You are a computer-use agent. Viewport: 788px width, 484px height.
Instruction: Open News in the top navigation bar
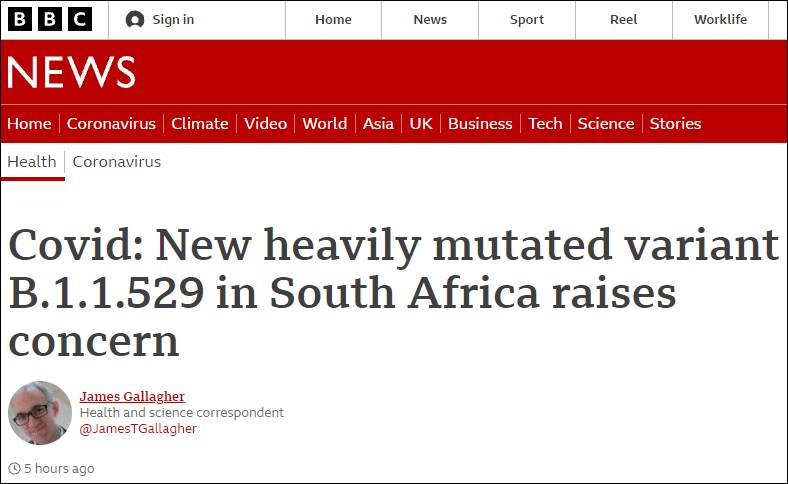[430, 20]
